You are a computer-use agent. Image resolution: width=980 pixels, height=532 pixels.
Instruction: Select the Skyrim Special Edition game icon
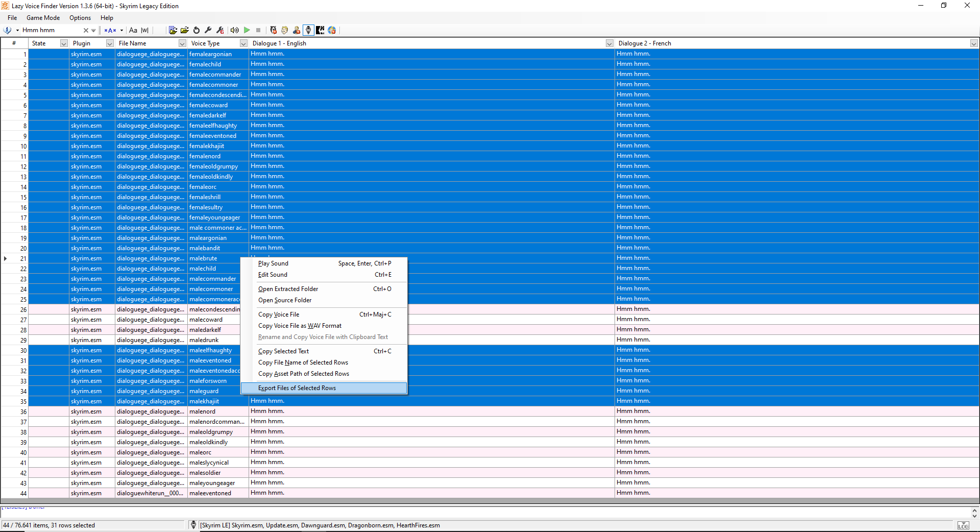click(320, 30)
